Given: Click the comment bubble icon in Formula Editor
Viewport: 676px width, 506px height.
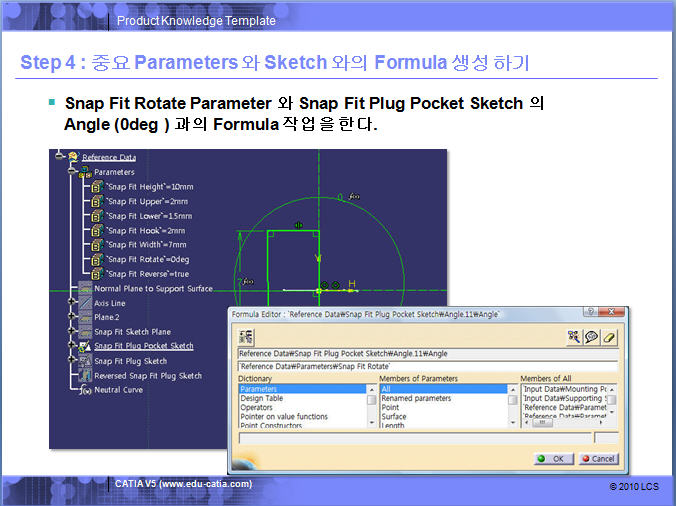Looking at the screenshot, I should tap(592, 337).
